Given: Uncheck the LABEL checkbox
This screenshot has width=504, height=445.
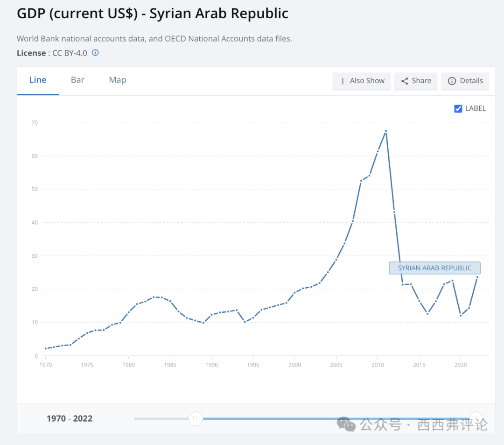Looking at the screenshot, I should (x=458, y=108).
